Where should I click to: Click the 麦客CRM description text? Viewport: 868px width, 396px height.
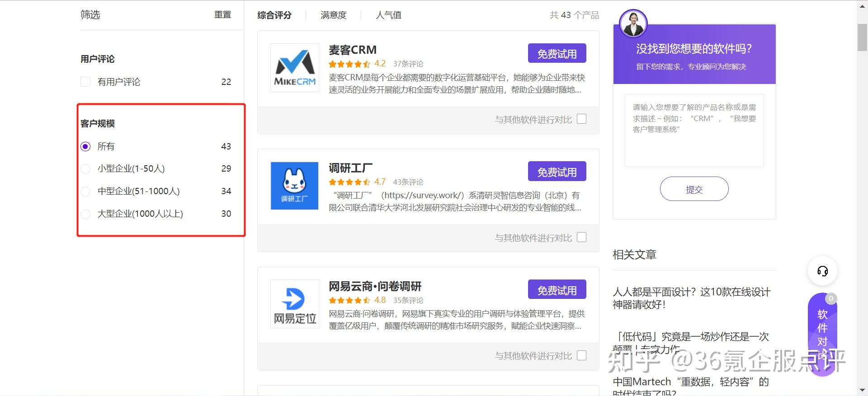pos(457,84)
